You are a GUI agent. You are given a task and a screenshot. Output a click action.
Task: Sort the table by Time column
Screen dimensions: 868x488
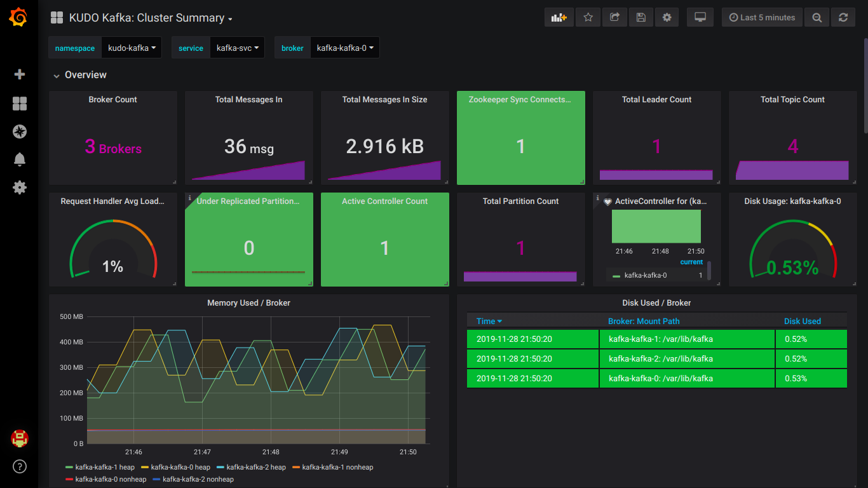[489, 321]
